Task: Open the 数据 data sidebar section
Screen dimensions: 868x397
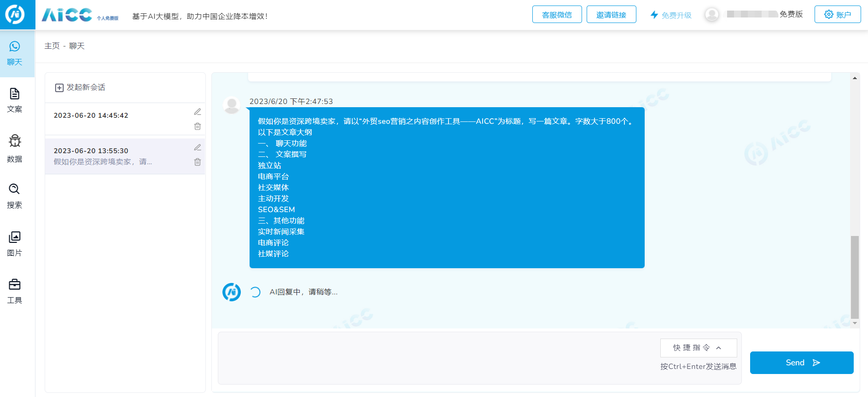Action: (15, 149)
